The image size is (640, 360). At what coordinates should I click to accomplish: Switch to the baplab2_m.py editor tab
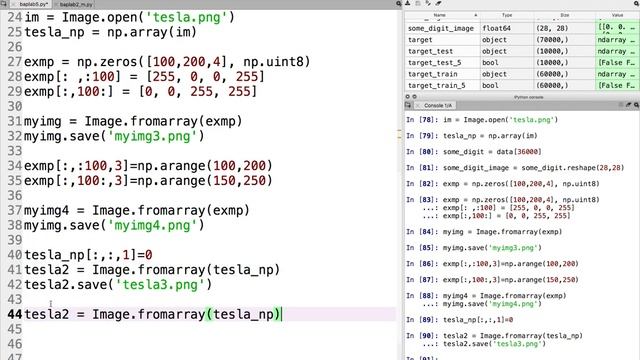coord(73,4)
